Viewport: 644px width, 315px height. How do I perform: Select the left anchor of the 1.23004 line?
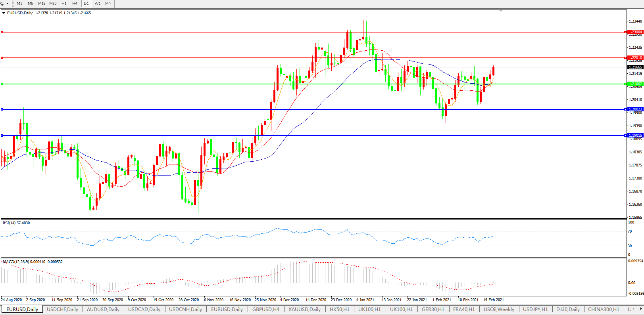[2, 32]
